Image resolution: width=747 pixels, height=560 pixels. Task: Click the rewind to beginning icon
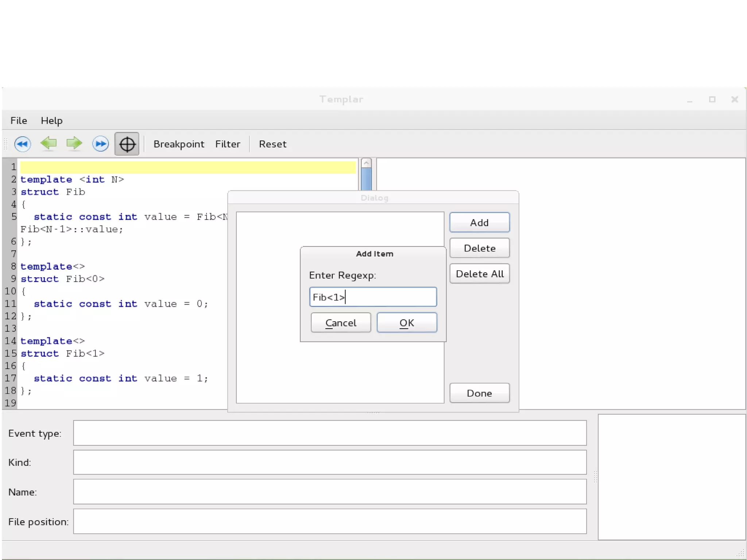tap(23, 144)
